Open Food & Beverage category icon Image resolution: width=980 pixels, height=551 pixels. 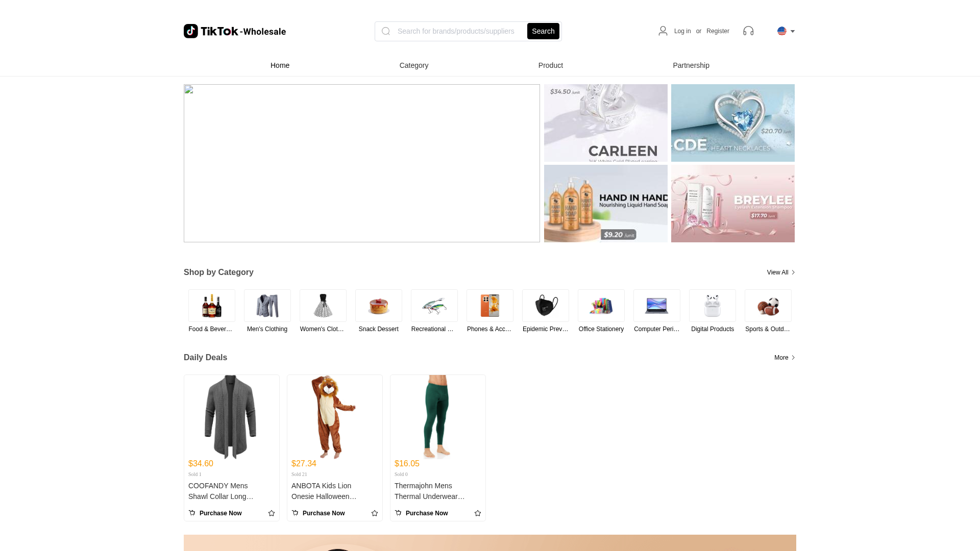coord(212,306)
